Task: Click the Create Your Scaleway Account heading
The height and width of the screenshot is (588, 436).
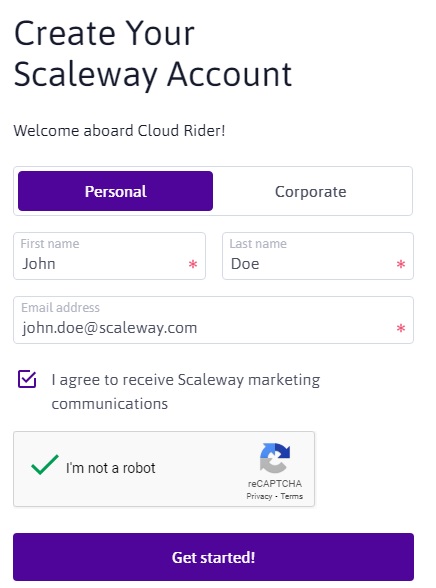Action: (153, 53)
